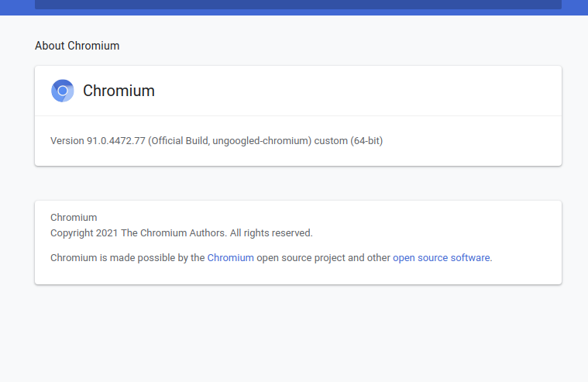Click the Chromium logo icon
Screen dimensions: 588x382
62,91
